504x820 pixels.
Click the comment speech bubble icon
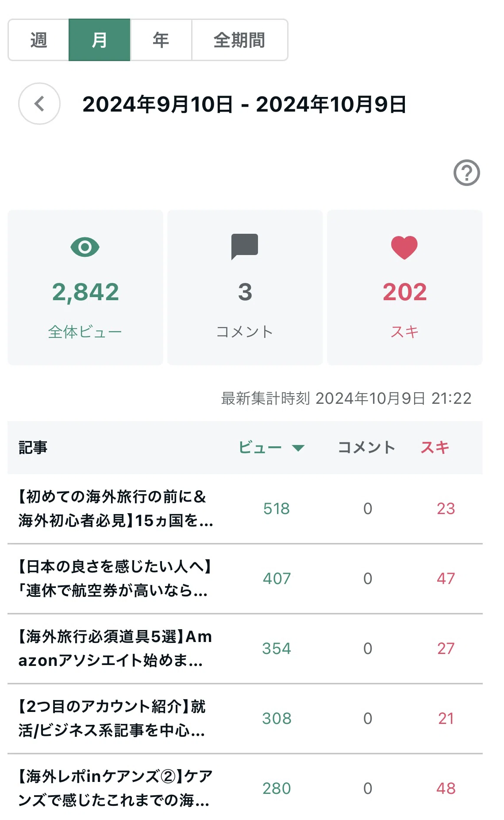click(x=245, y=246)
